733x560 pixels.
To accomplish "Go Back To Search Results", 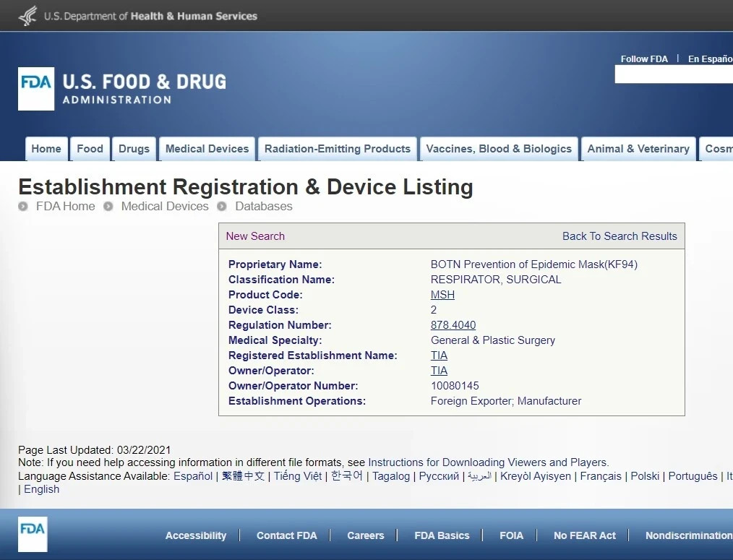I will 620,236.
